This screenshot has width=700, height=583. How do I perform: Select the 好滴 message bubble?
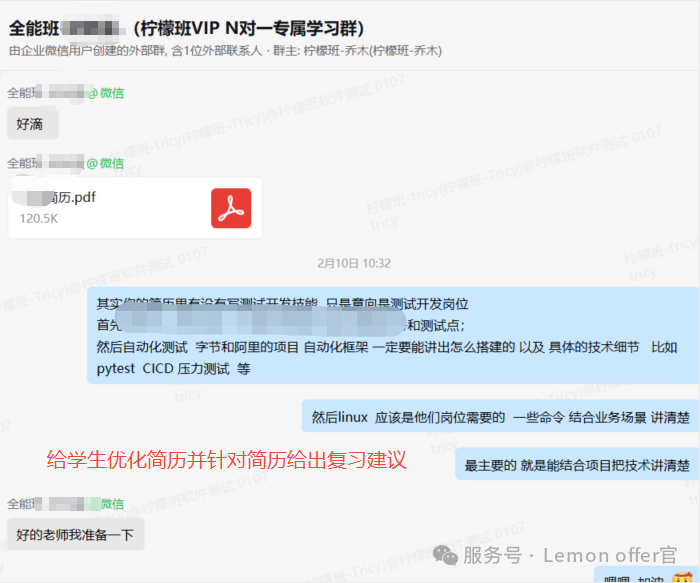(33, 124)
